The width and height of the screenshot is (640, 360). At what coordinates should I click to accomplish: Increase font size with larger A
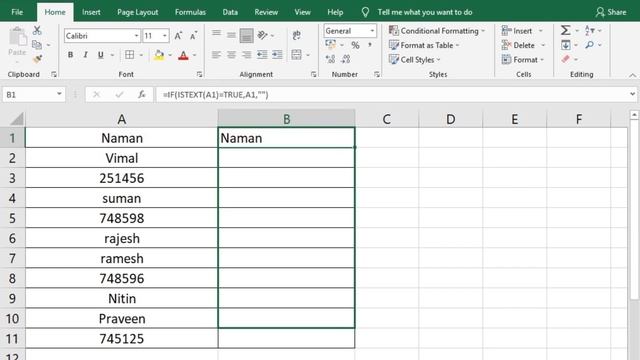(178, 36)
